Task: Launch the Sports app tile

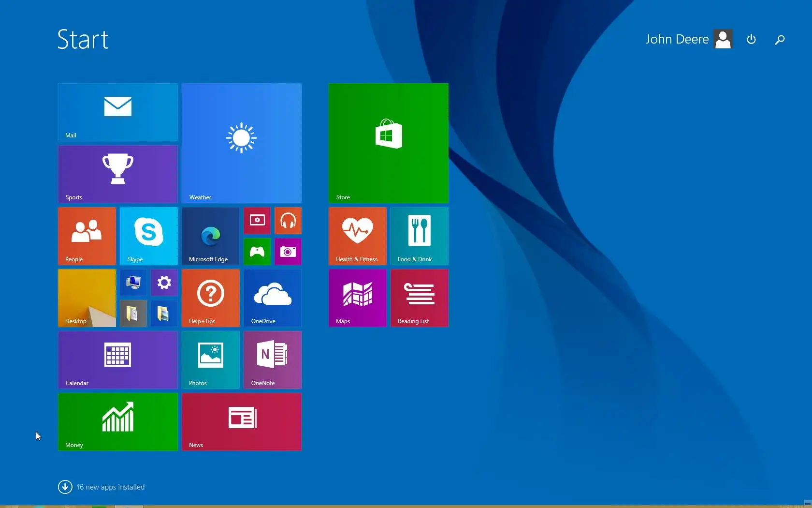Action: (x=118, y=174)
